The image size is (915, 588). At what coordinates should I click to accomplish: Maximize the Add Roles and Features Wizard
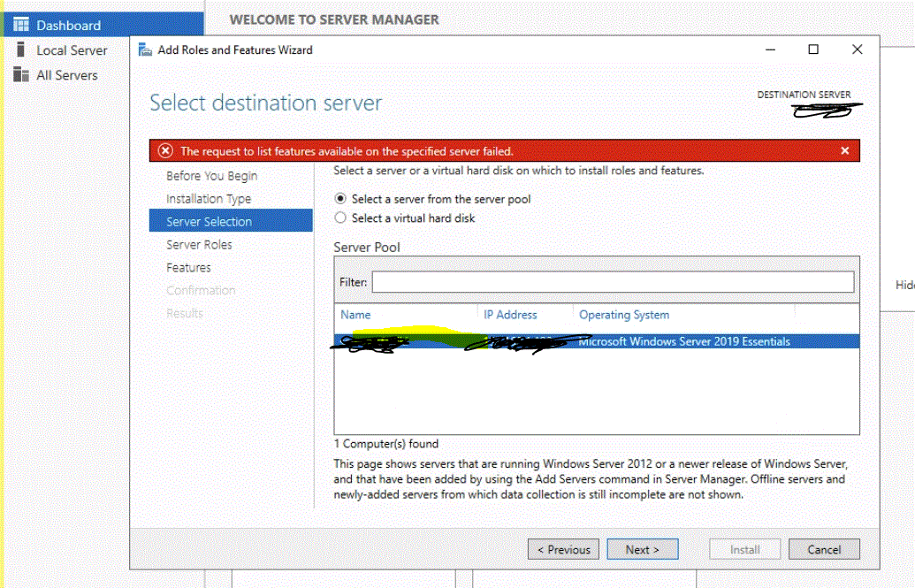pos(812,50)
